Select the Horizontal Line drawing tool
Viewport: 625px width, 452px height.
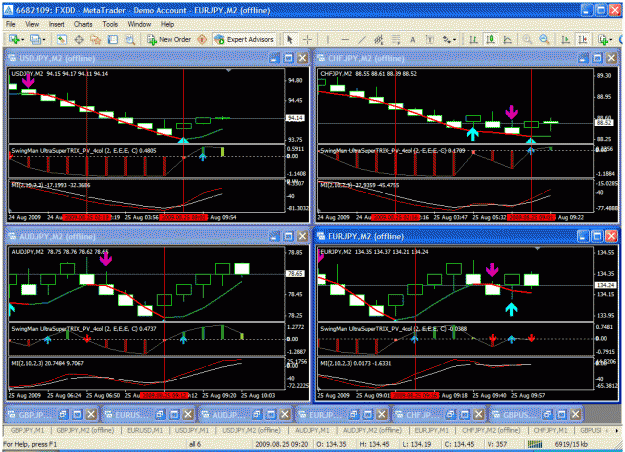345,39
